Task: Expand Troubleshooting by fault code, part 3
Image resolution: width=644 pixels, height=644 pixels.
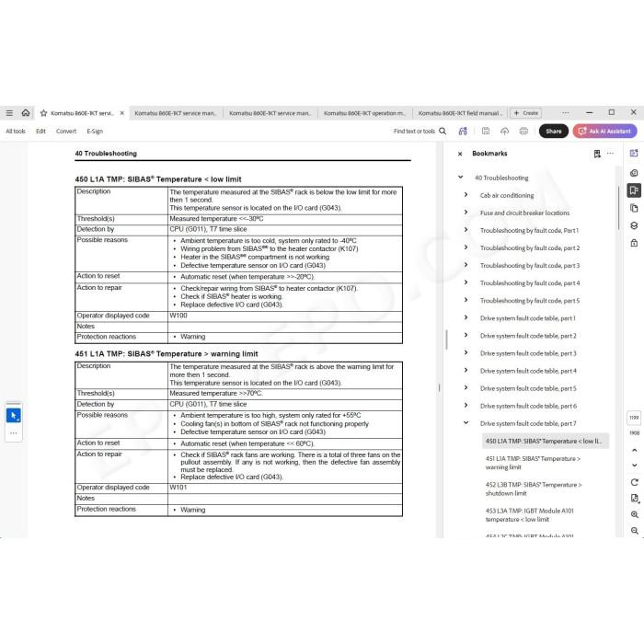Action: [x=466, y=265]
